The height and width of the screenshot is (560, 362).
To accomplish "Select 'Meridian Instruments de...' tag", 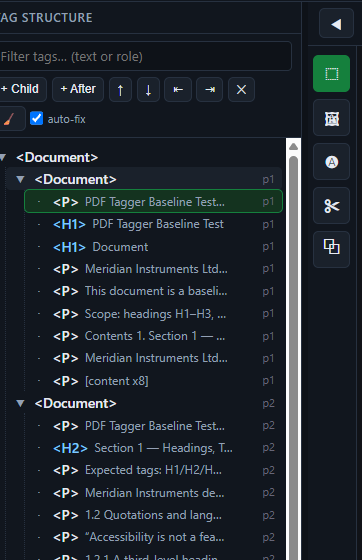I will click(154, 493).
